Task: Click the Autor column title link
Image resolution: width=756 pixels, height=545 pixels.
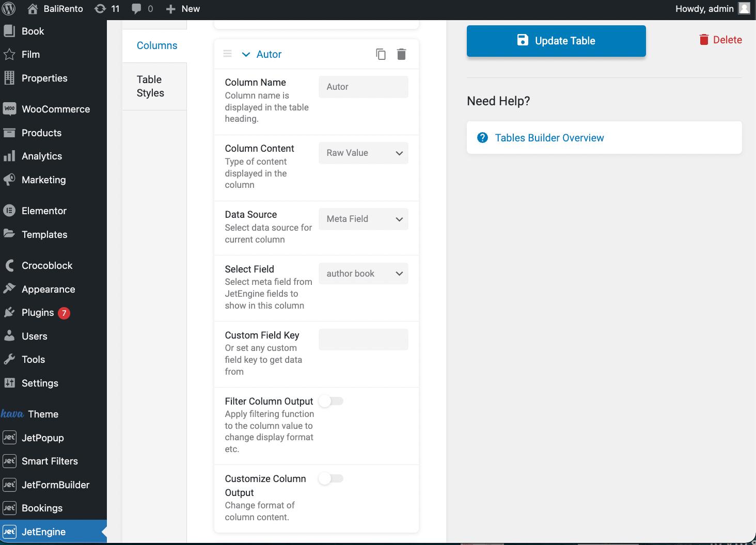Action: point(269,54)
